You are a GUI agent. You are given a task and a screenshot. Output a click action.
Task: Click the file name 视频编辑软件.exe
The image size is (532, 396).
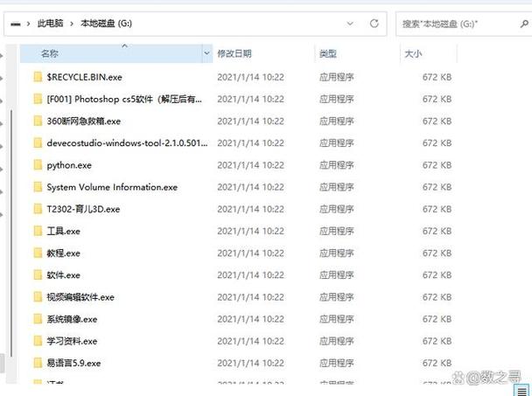(x=80, y=297)
